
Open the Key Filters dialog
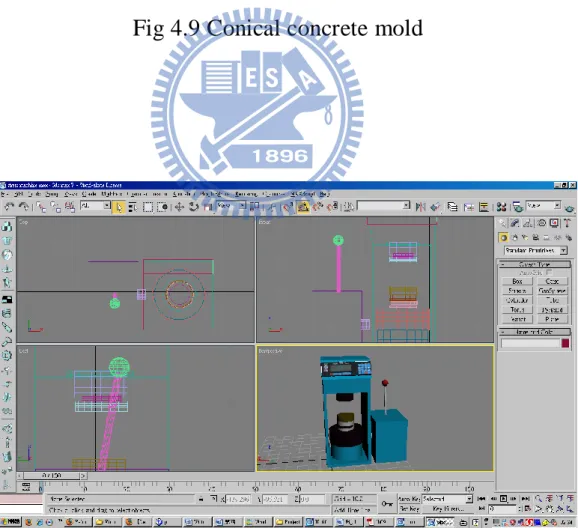click(448, 509)
